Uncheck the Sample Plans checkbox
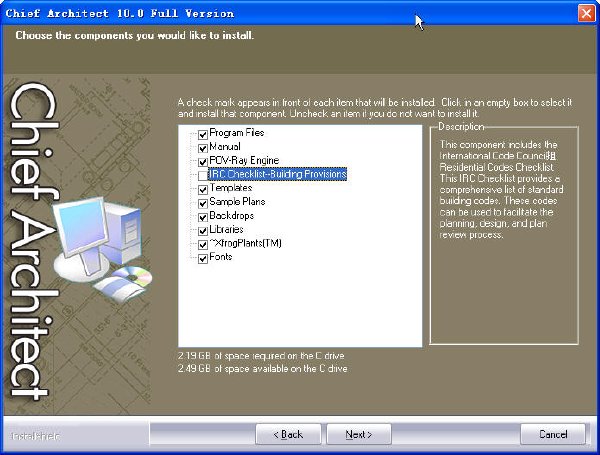The image size is (600, 455). point(203,203)
